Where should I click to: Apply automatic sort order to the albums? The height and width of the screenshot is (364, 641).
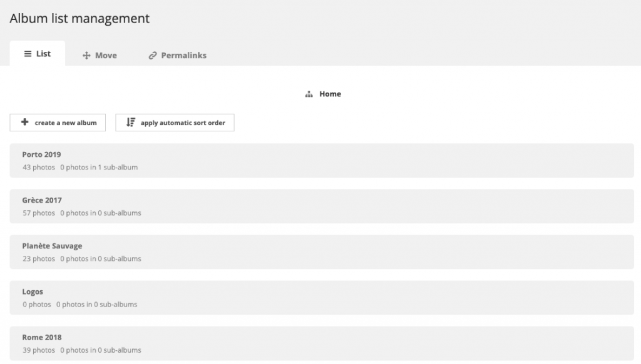[175, 122]
